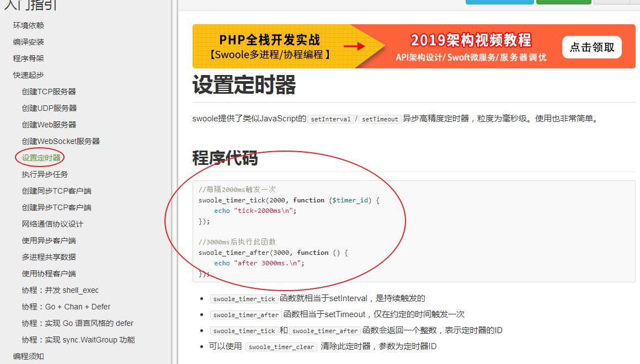This screenshot has height=364, width=640.
Task: Click the 程序代码 section heading
Action: (225, 158)
